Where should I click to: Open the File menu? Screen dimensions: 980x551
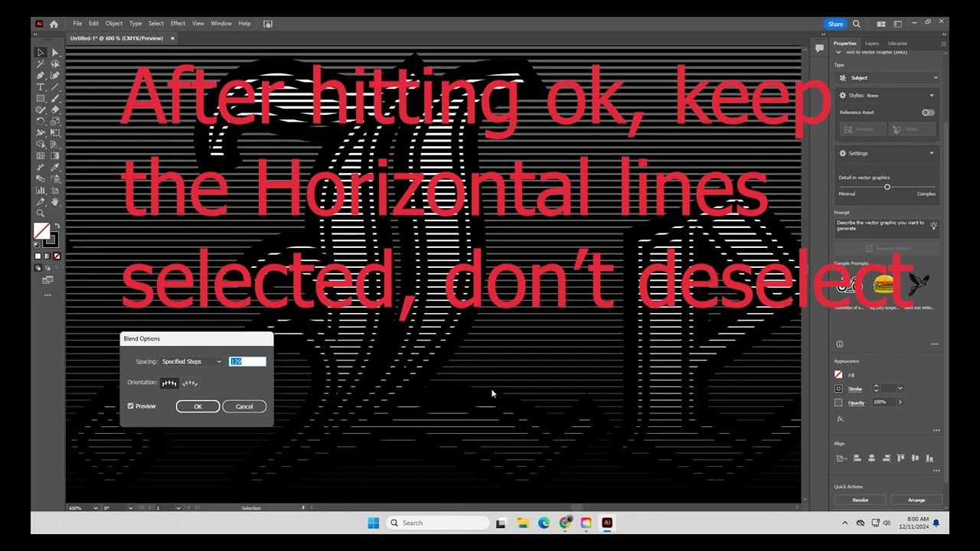(x=77, y=24)
